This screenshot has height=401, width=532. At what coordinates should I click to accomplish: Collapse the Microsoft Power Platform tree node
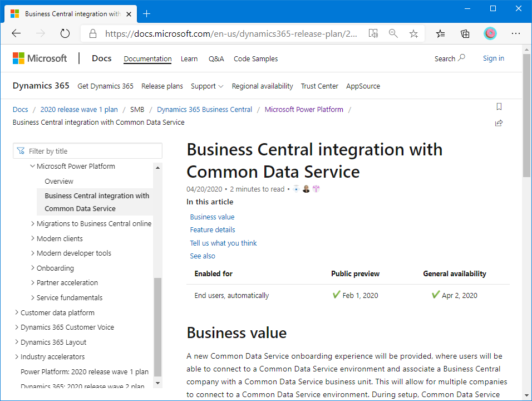point(33,166)
